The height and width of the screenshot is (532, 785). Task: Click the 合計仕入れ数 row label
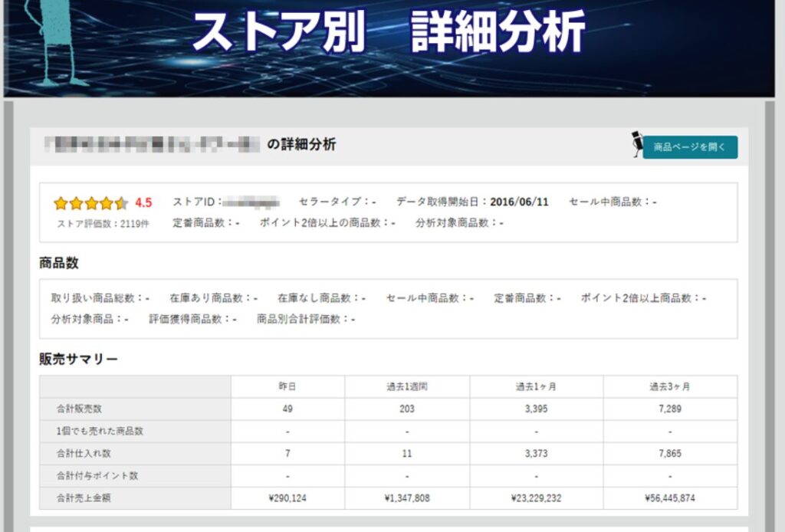(x=84, y=453)
